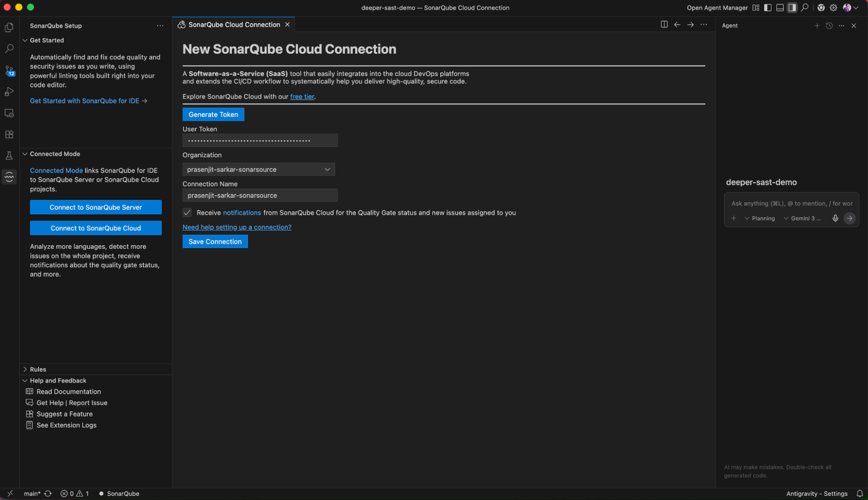Open the Extensions view icon
The height and width of the screenshot is (500, 868).
point(9,135)
